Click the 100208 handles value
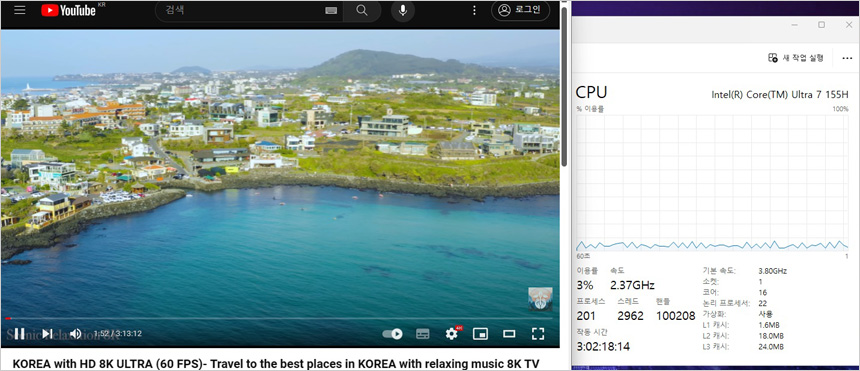Viewport: 860px width, 371px height. (676, 316)
